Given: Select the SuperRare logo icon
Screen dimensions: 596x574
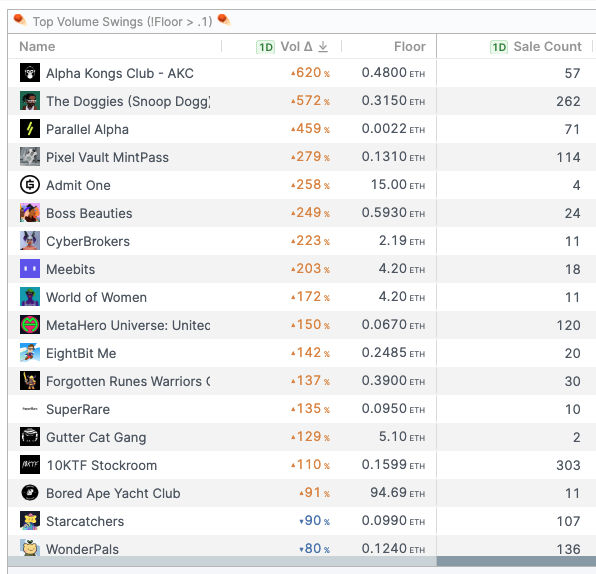Looking at the screenshot, I should pyautogui.click(x=30, y=409).
